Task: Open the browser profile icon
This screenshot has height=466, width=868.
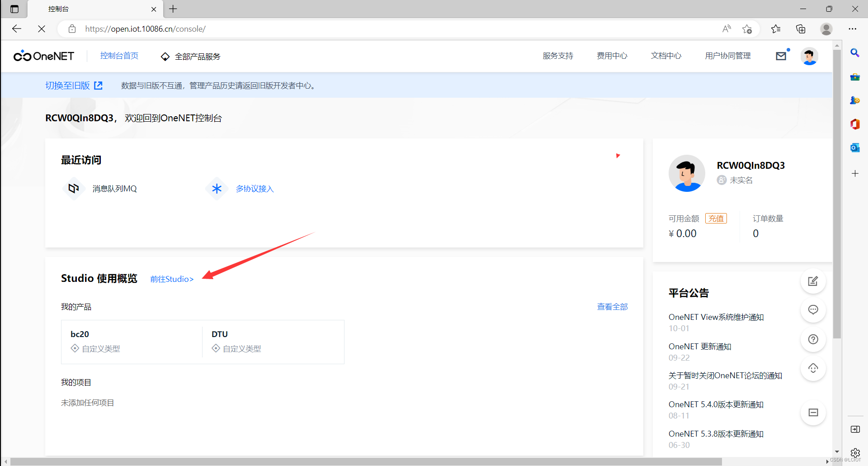Action: 826,29
